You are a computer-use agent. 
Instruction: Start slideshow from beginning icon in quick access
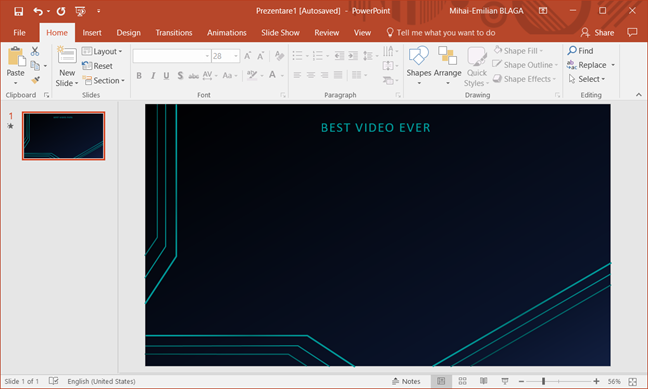tap(81, 11)
